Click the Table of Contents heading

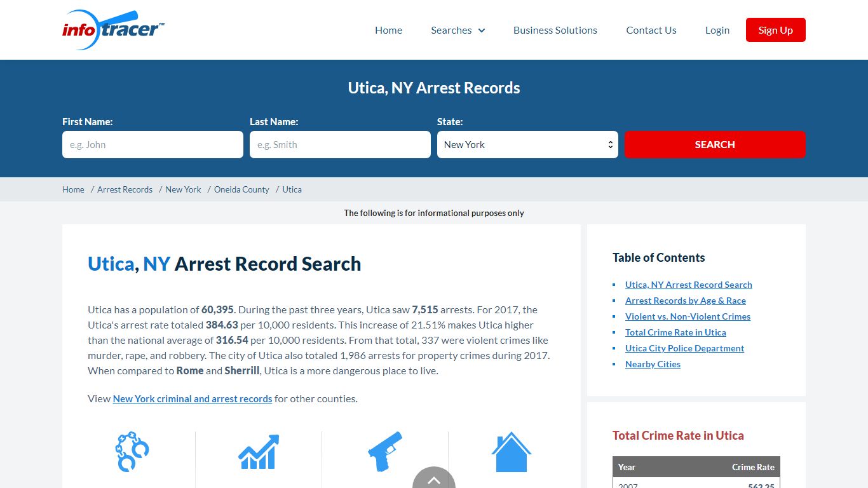(x=658, y=257)
